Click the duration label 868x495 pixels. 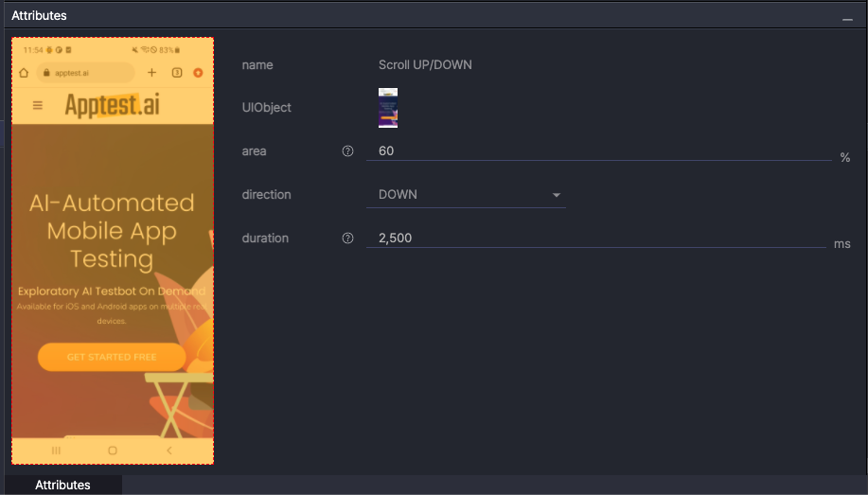tap(265, 239)
